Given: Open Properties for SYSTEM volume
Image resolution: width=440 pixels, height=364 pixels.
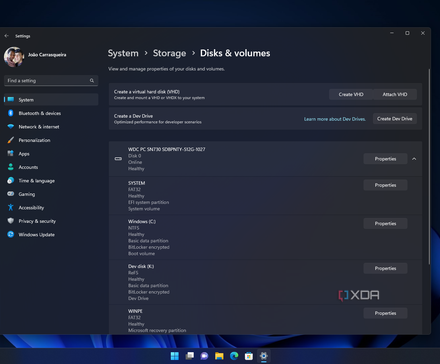Looking at the screenshot, I should click(x=385, y=185).
